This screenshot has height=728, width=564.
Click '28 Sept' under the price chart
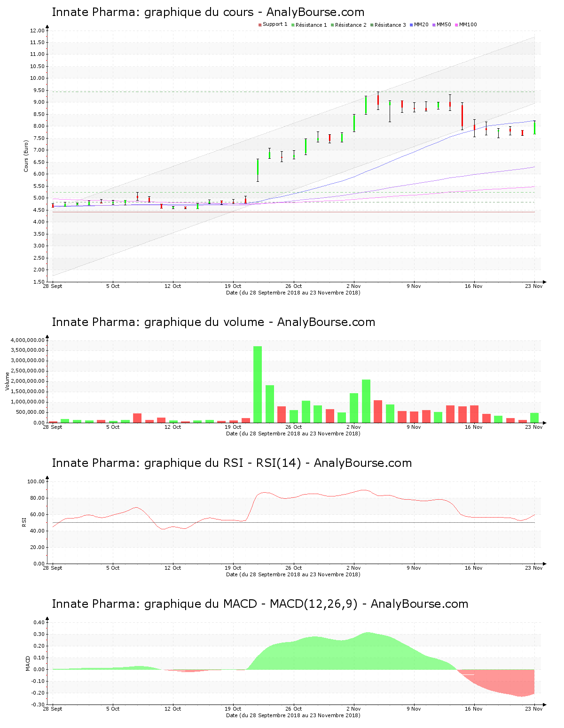[53, 286]
